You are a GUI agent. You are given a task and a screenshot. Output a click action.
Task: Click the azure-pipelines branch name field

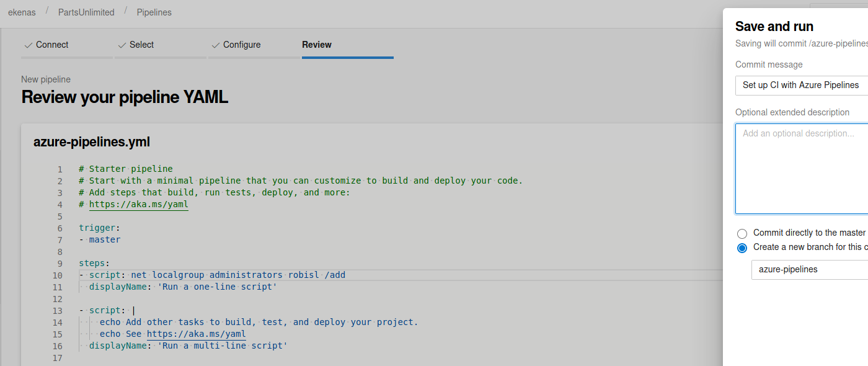pos(810,269)
